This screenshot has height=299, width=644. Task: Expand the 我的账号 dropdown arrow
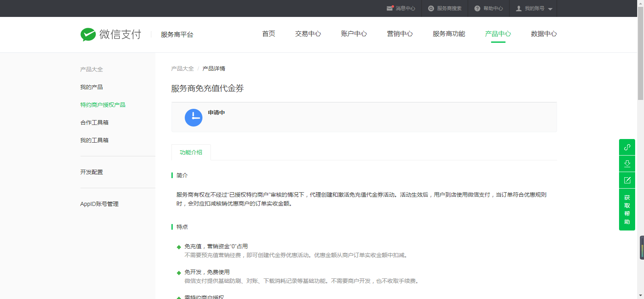coord(550,9)
